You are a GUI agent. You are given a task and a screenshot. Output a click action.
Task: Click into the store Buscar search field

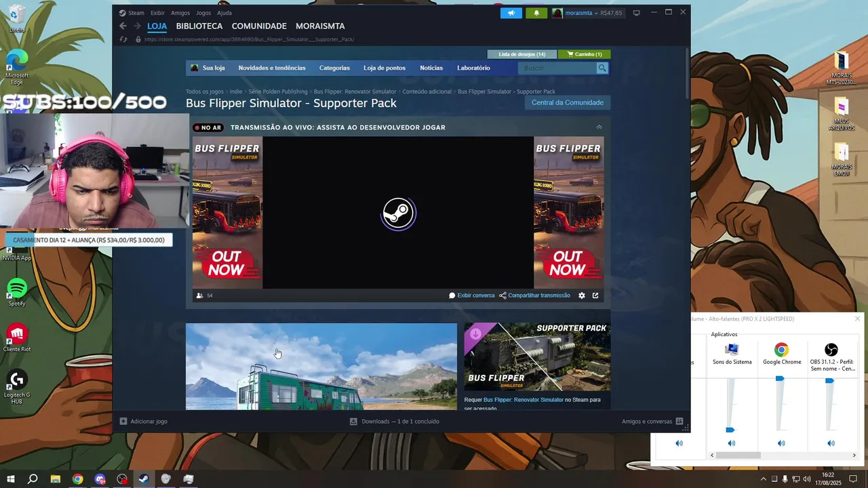pyautogui.click(x=557, y=68)
